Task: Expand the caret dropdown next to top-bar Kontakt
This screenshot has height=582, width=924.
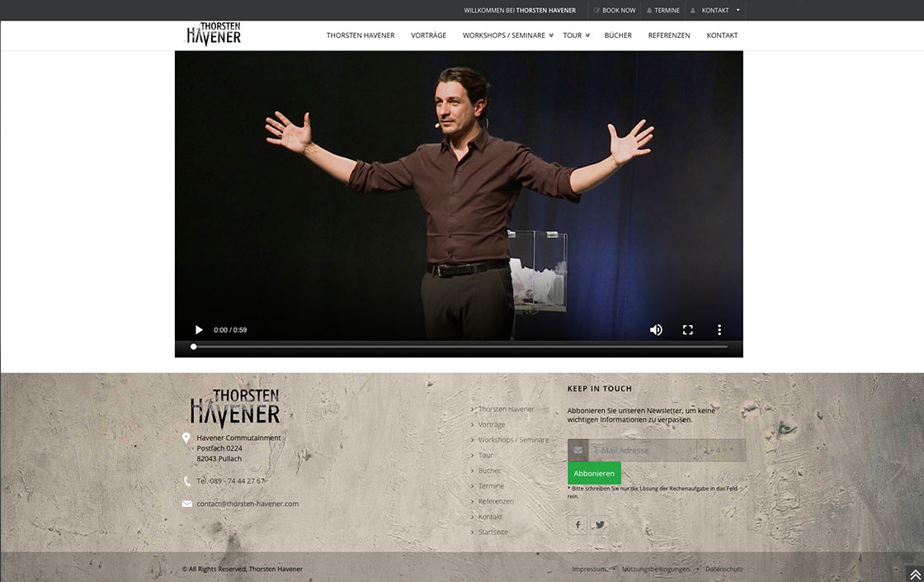Action: tap(738, 10)
